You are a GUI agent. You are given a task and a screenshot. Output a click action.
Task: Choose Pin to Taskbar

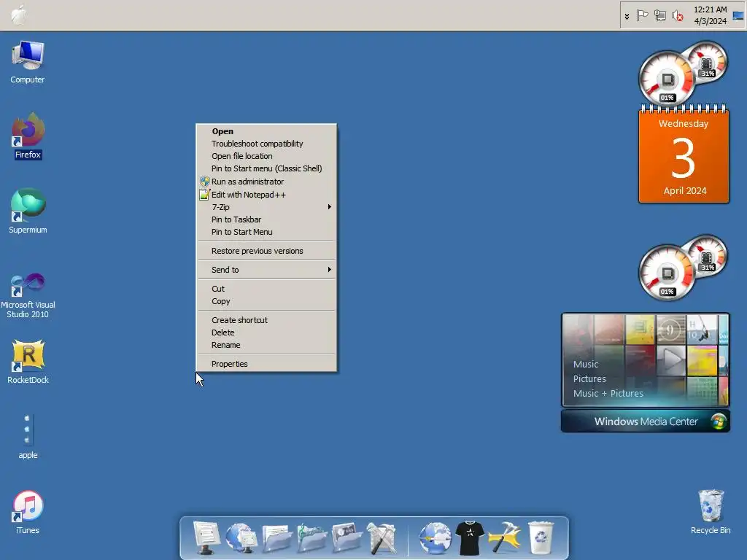tap(267, 219)
